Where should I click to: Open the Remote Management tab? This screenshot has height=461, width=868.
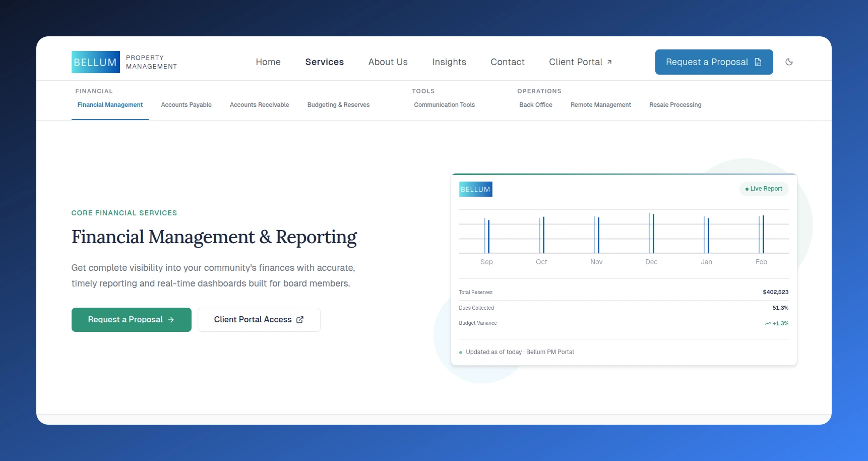[x=600, y=105]
